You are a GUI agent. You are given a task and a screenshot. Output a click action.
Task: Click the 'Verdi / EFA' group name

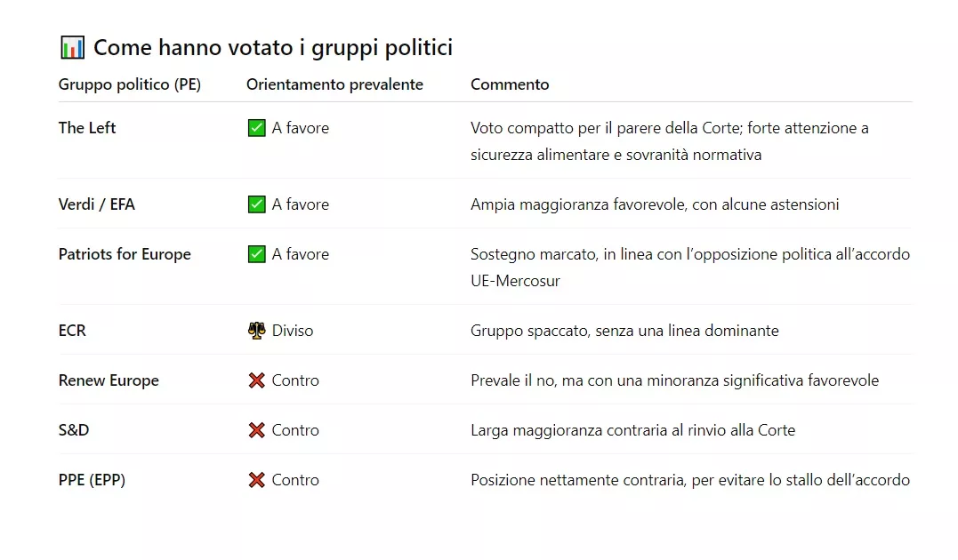point(97,204)
